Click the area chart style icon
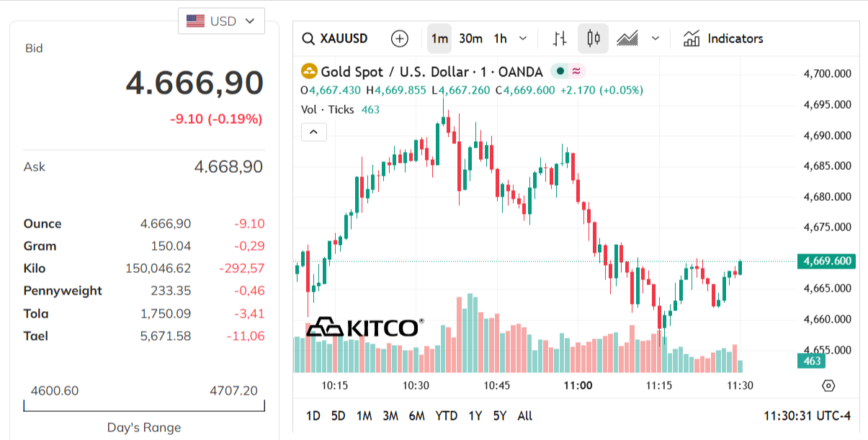Viewport: 868px width, 440px height. click(x=628, y=38)
